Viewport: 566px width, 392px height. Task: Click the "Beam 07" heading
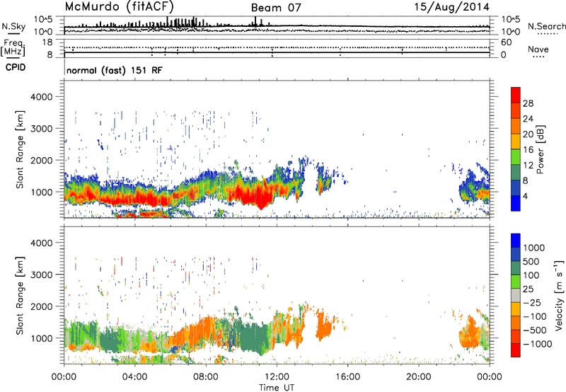(276, 8)
